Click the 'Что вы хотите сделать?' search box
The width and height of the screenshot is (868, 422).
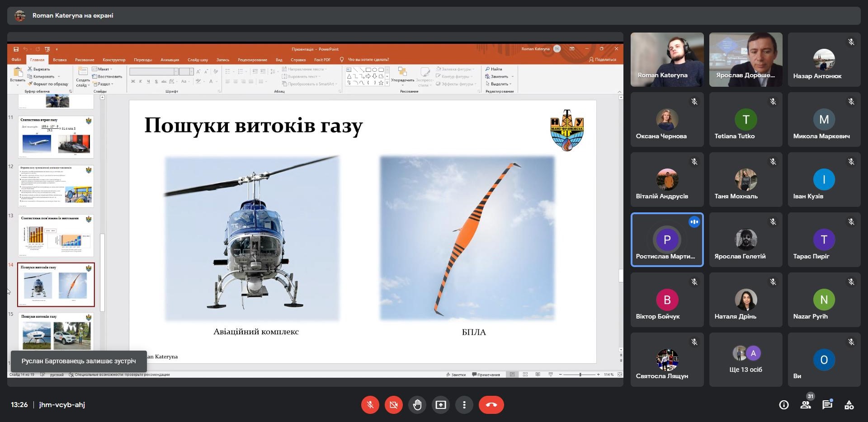click(x=364, y=60)
